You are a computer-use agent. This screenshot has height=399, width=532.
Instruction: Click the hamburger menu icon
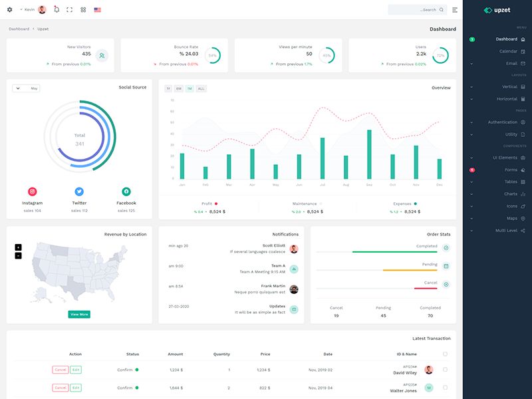coord(455,10)
